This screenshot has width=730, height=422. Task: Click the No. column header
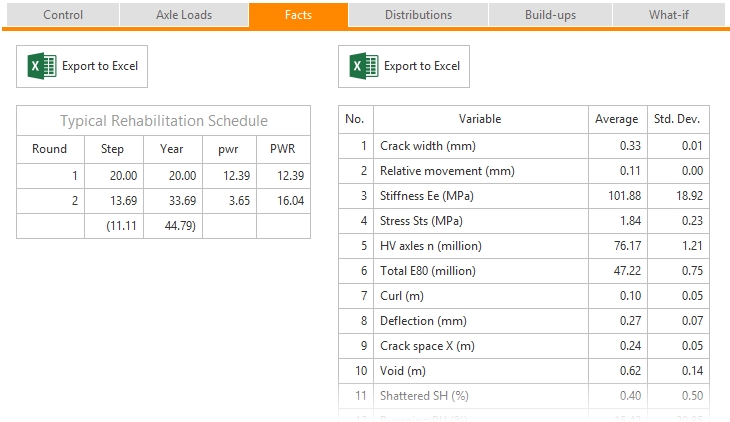tap(354, 119)
